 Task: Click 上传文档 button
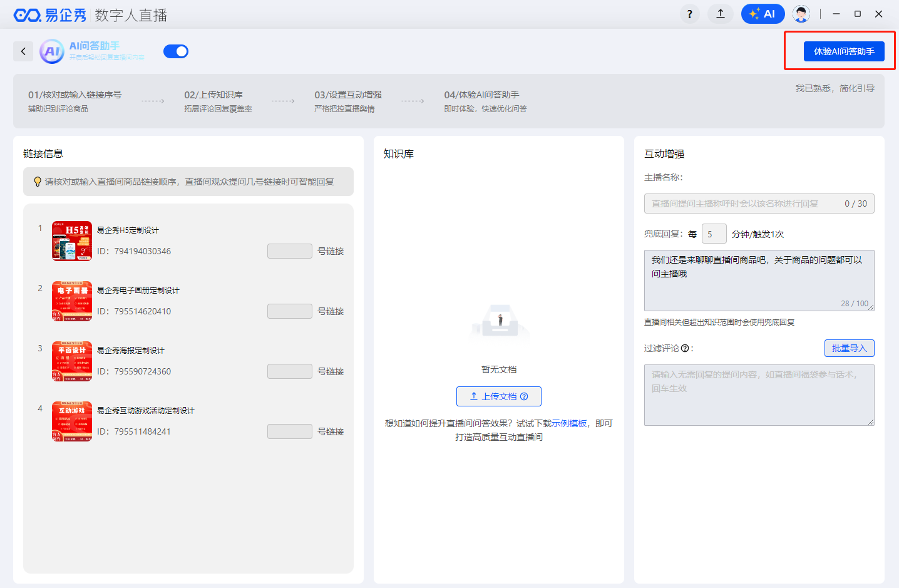pos(499,396)
